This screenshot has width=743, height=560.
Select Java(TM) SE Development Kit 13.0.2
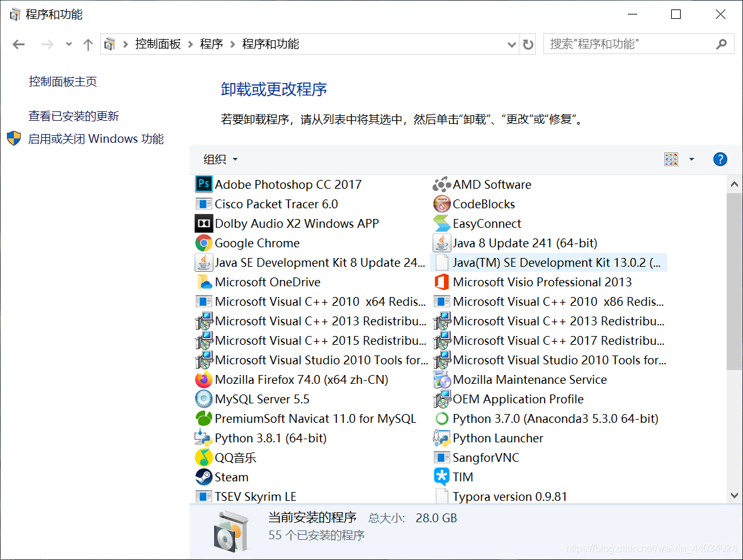point(548,262)
